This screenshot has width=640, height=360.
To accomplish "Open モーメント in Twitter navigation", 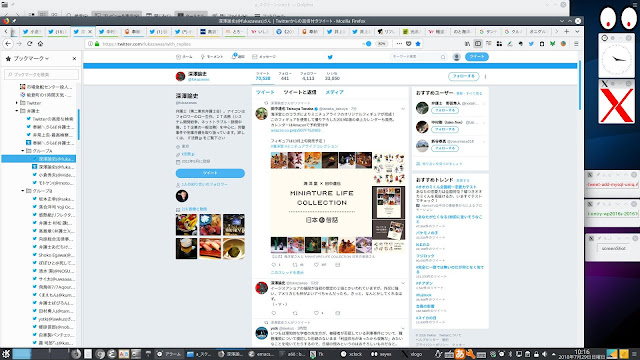I will (212, 57).
